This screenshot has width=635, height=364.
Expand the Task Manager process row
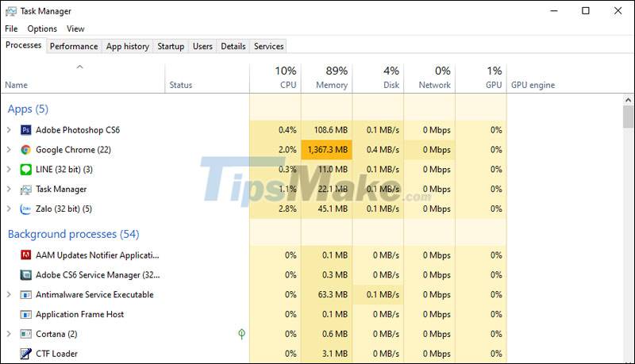coord(9,190)
